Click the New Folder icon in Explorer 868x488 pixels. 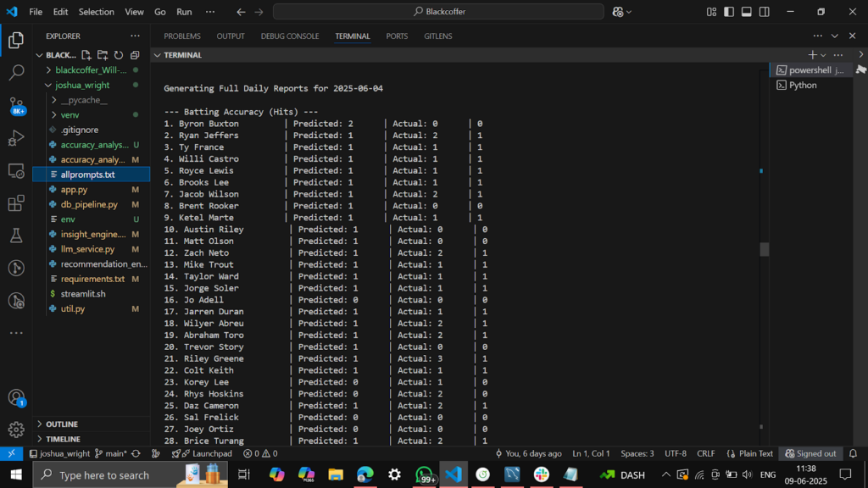coord(103,55)
